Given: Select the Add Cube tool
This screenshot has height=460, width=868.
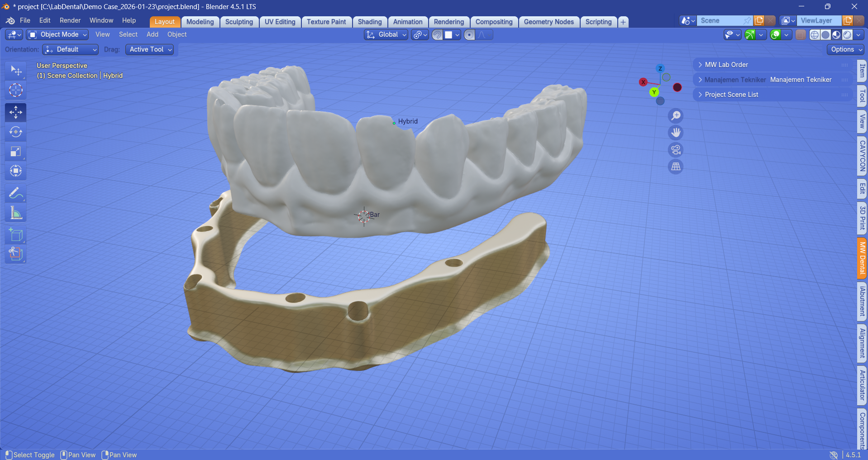Looking at the screenshot, I should [x=15, y=235].
